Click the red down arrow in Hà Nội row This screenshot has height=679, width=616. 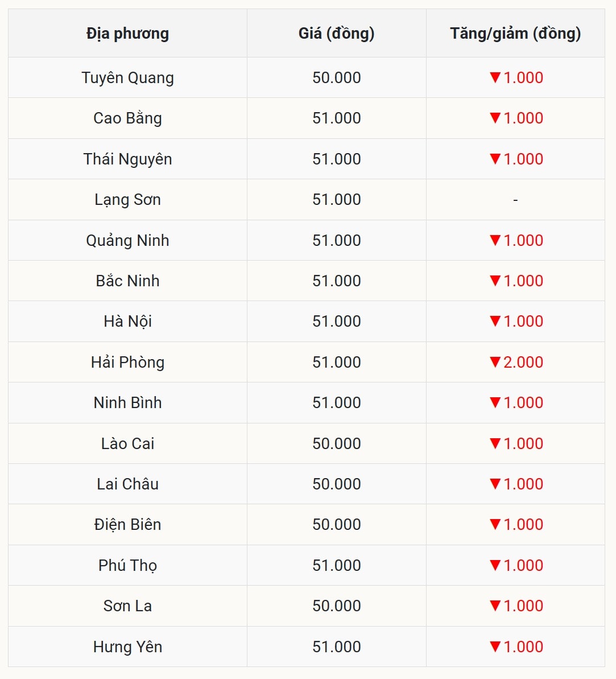[x=495, y=321]
